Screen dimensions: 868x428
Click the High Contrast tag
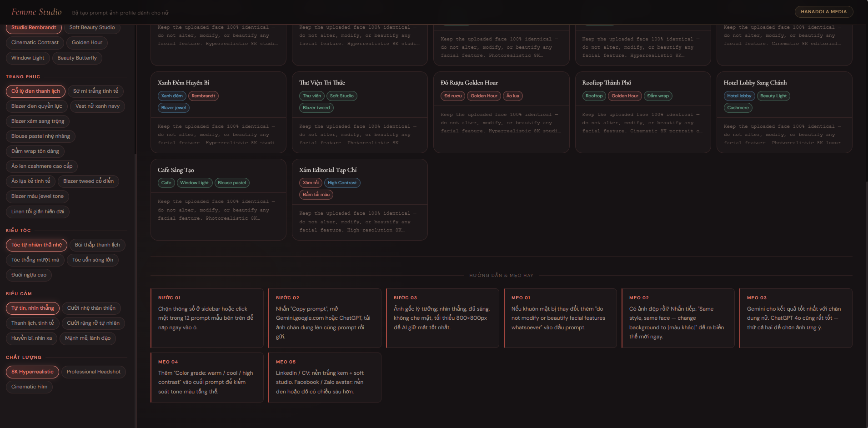pos(342,183)
